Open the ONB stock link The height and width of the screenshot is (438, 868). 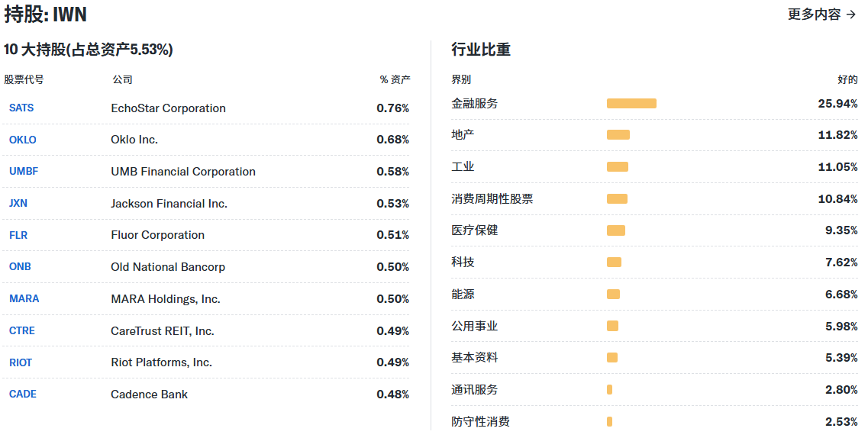click(x=20, y=267)
